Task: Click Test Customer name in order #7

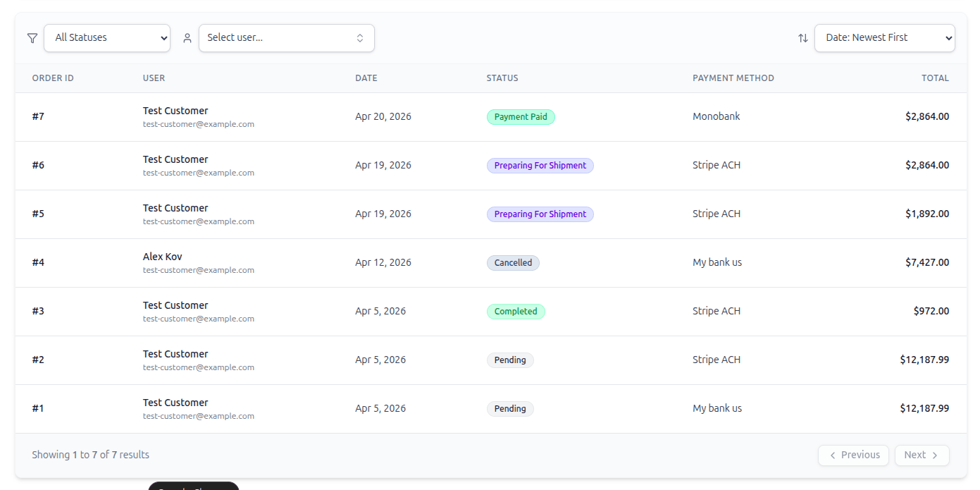Action: coord(175,111)
